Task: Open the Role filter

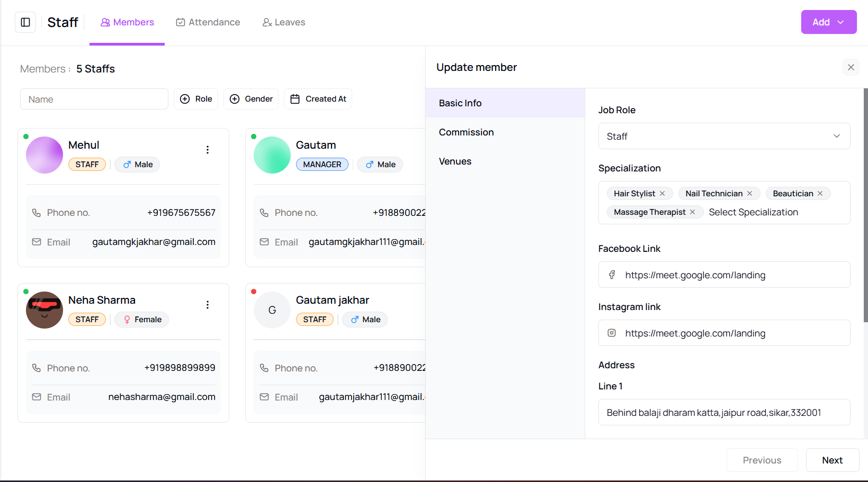Action: pos(196,99)
